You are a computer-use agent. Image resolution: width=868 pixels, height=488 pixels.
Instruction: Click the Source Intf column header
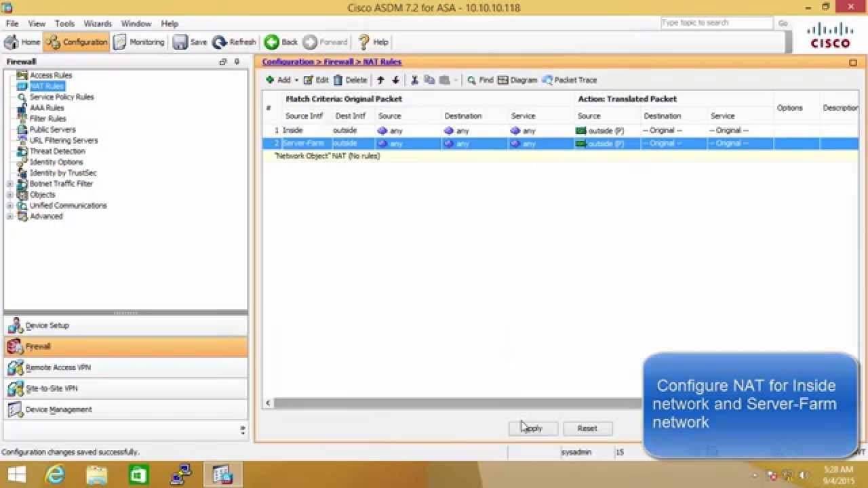point(304,116)
